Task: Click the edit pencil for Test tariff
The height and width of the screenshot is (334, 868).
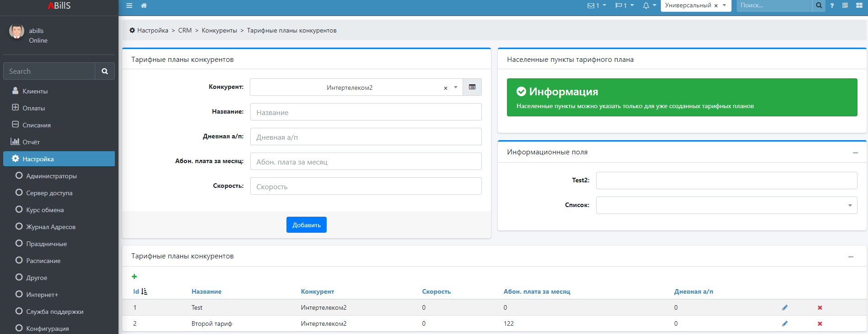Action: pos(785,307)
